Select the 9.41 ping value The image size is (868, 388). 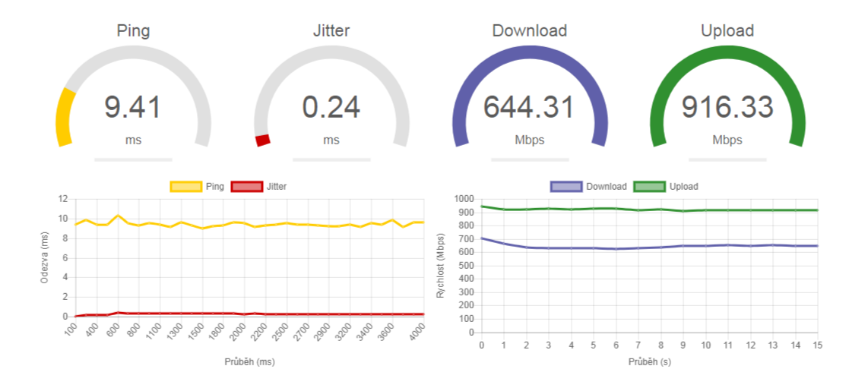click(133, 107)
